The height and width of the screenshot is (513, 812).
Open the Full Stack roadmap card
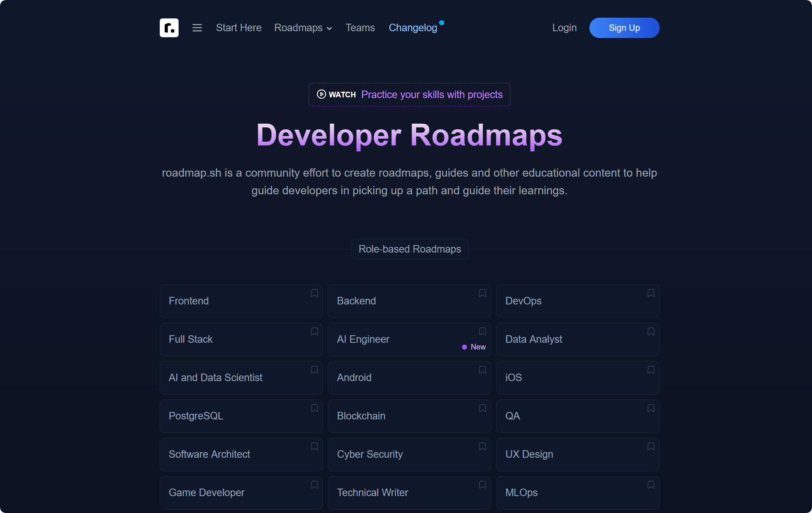(x=241, y=339)
